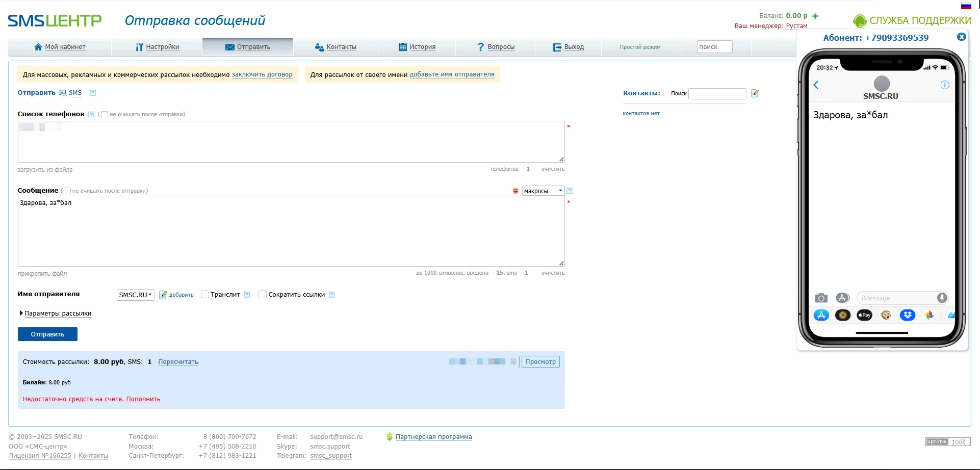Screen dimensions: 980x470
Task: Click the SMS message type icon
Action: 63,93
